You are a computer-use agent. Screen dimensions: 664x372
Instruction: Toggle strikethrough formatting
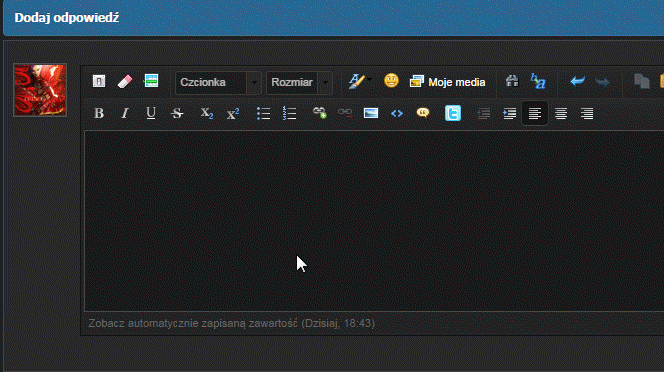(x=177, y=113)
